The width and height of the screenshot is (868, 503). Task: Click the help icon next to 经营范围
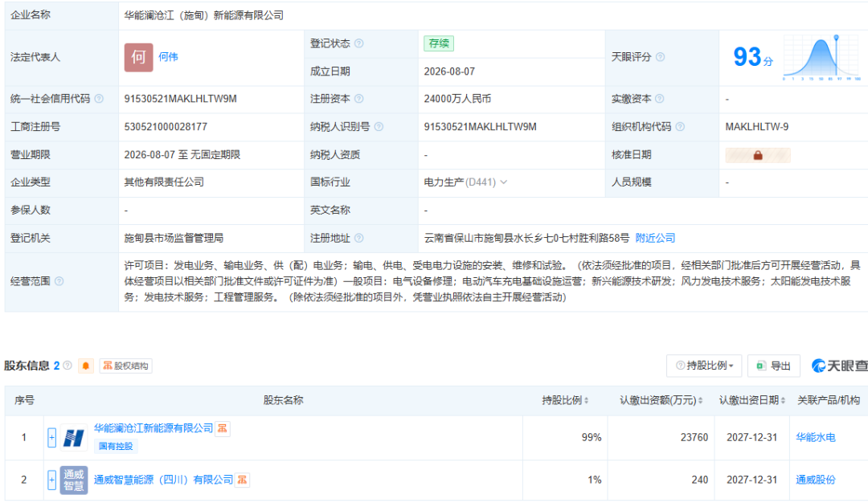coord(59,281)
